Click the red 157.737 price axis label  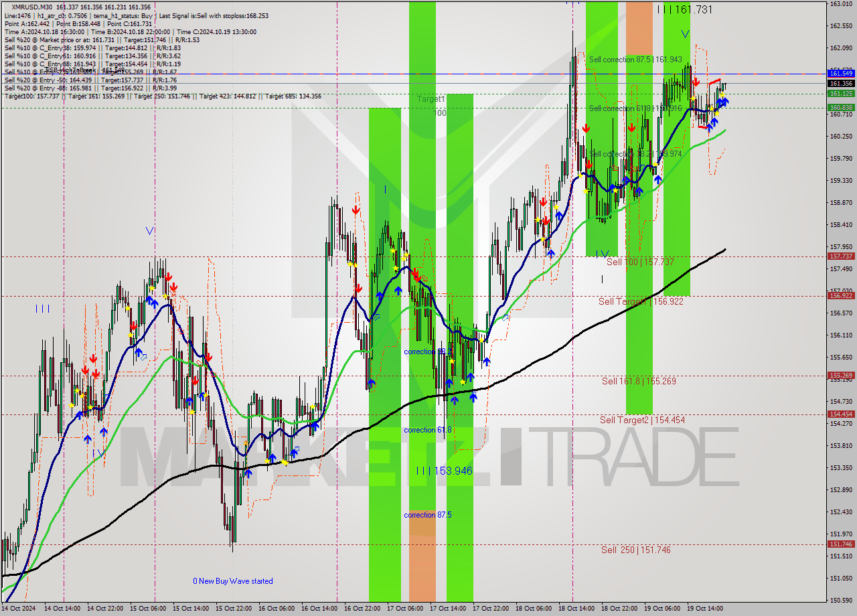(x=841, y=256)
